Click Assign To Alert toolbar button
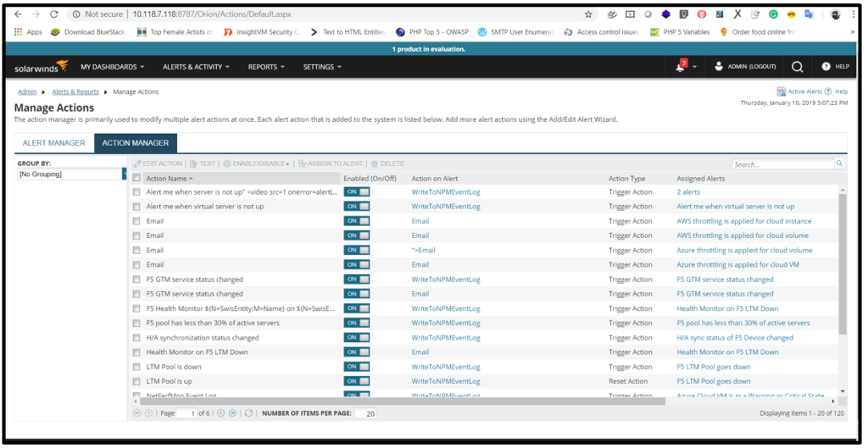868x448 pixels. pos(331,163)
